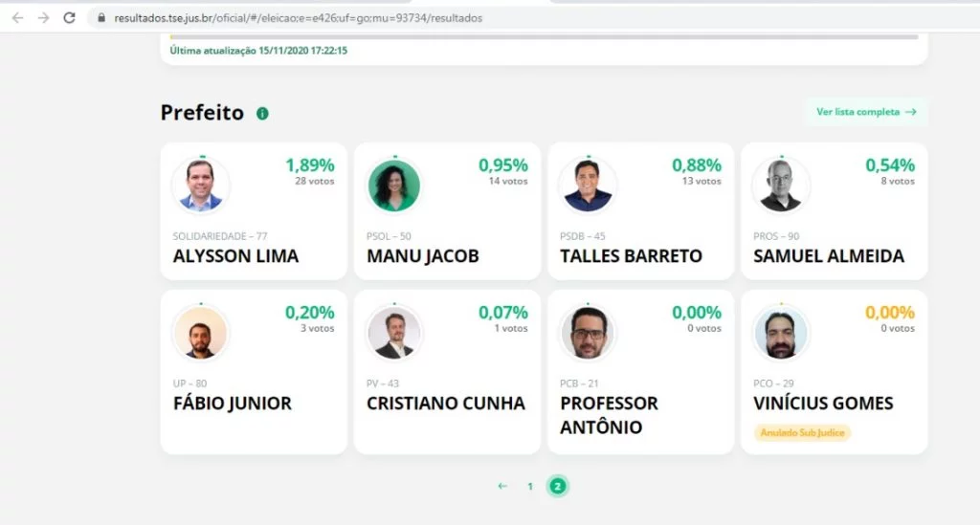Select the PROFESSOR ANTÔNIO name
Image resolution: width=980 pixels, height=525 pixels.
(610, 415)
